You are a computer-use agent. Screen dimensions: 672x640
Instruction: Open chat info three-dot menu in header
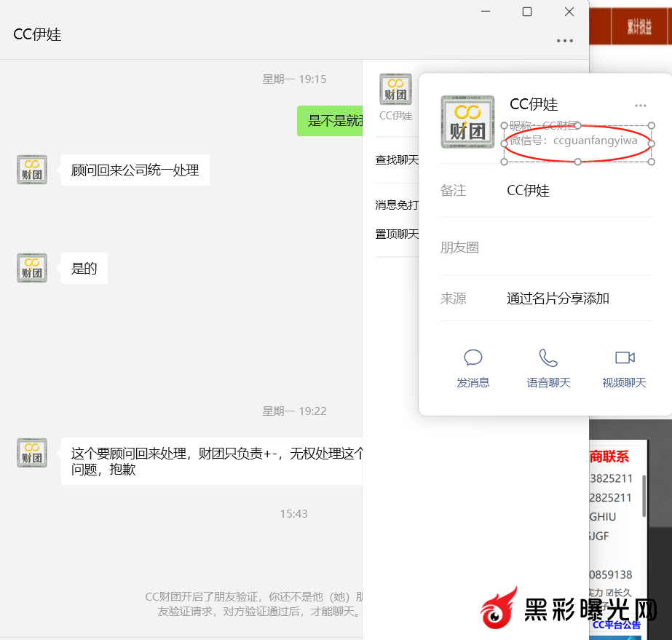click(565, 41)
